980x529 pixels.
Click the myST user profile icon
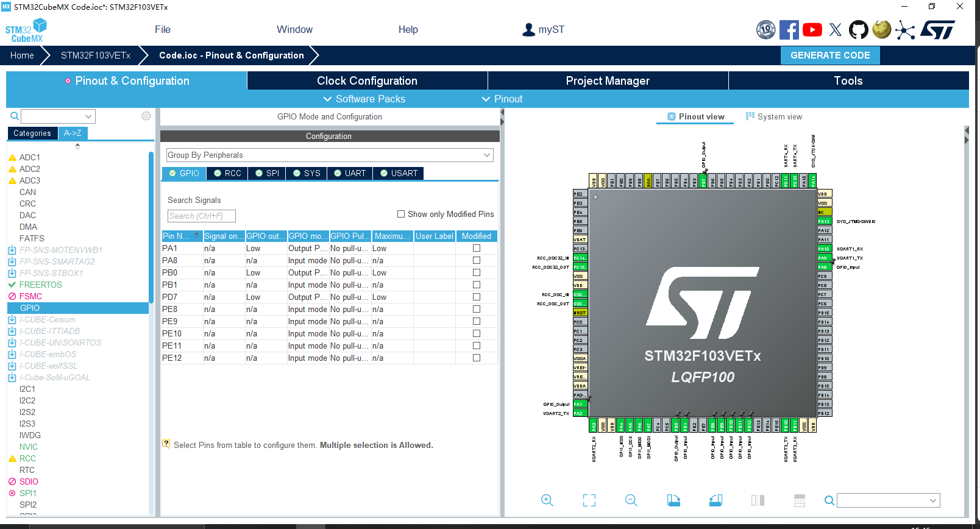tap(528, 29)
